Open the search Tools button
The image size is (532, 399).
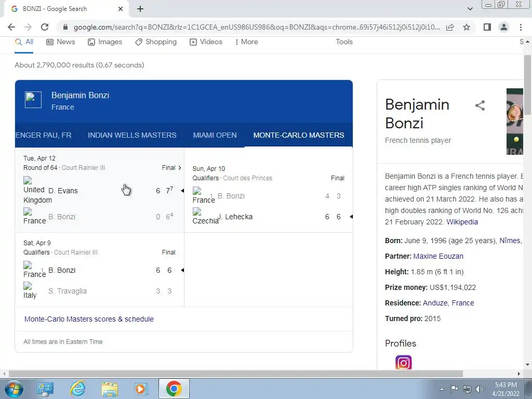tap(344, 42)
